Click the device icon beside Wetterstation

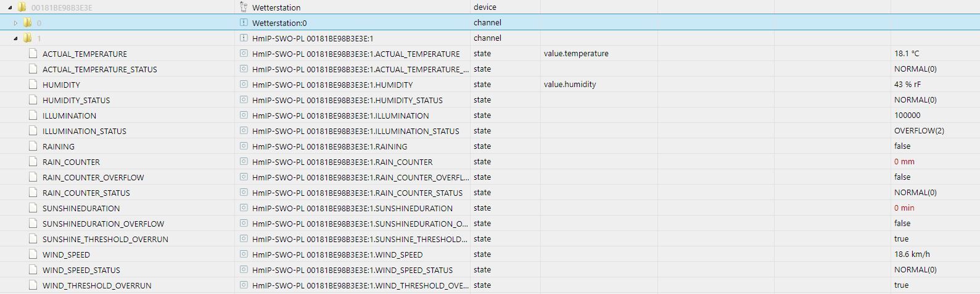[243, 7]
